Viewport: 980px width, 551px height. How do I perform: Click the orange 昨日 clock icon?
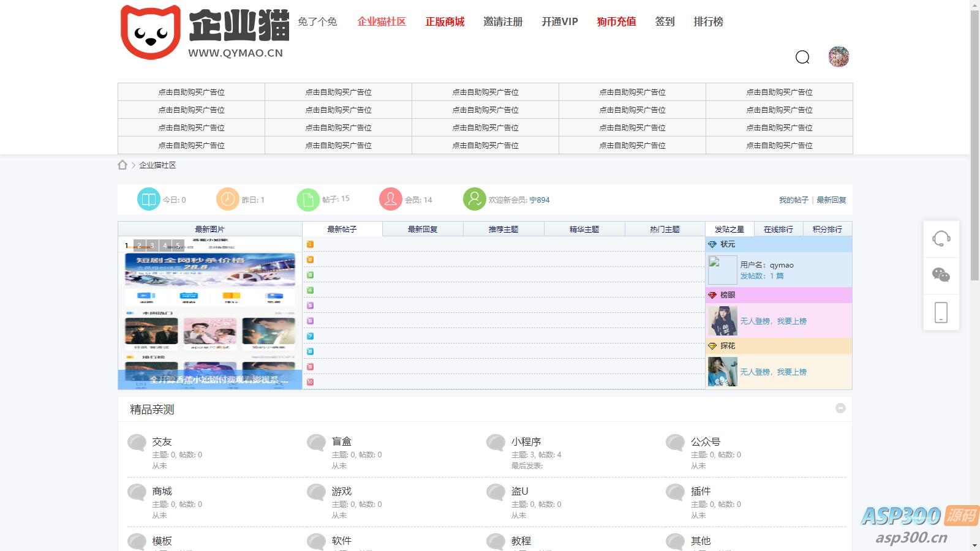[227, 199]
